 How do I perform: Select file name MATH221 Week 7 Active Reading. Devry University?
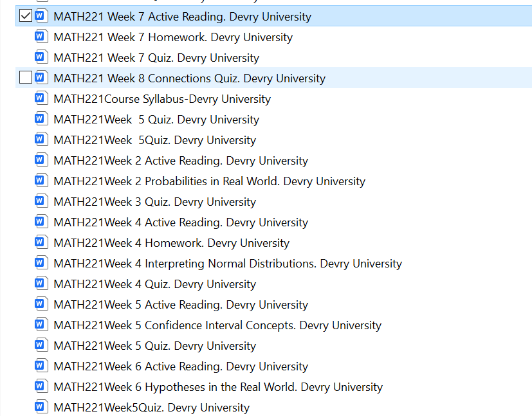click(x=182, y=17)
